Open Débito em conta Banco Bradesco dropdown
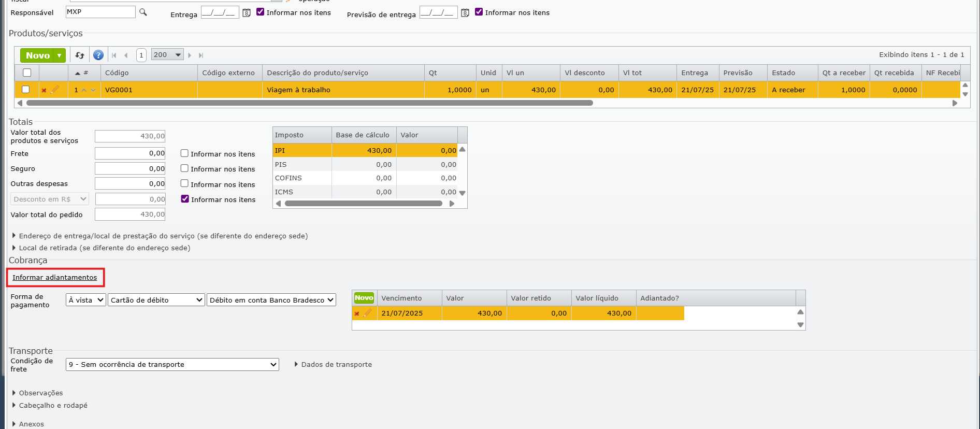This screenshot has height=429, width=980. (271, 300)
